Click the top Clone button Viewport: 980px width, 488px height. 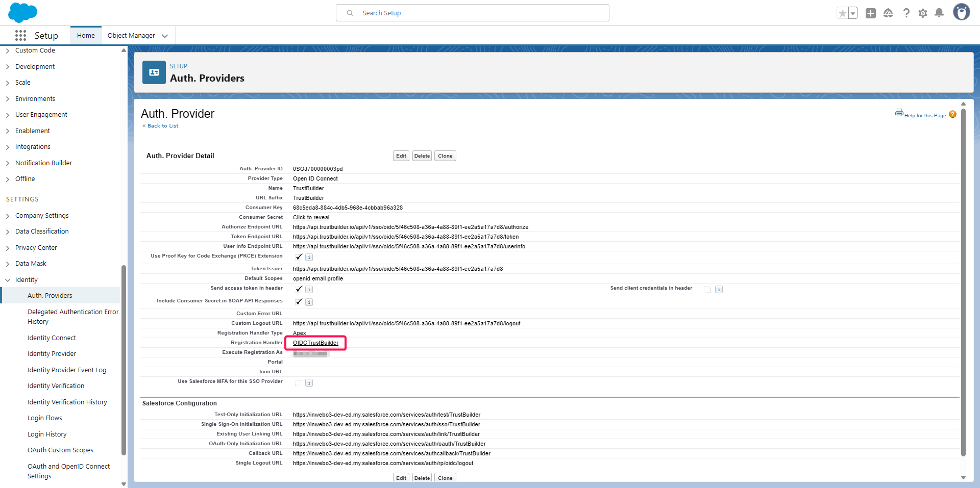pyautogui.click(x=445, y=156)
